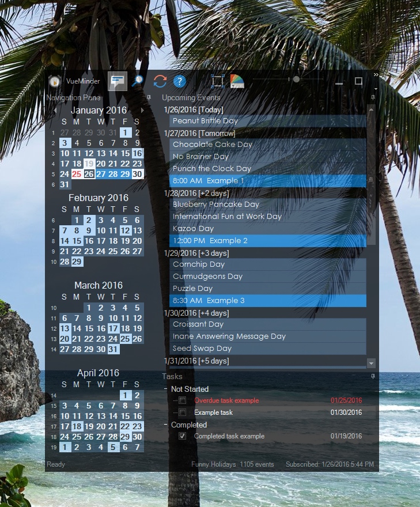Click the orange-blue sync refresh icon

160,82
